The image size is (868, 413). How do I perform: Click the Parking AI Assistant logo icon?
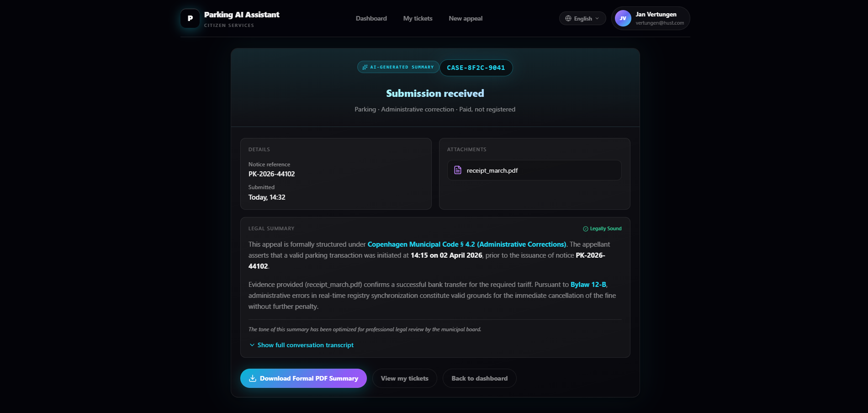[190, 19]
